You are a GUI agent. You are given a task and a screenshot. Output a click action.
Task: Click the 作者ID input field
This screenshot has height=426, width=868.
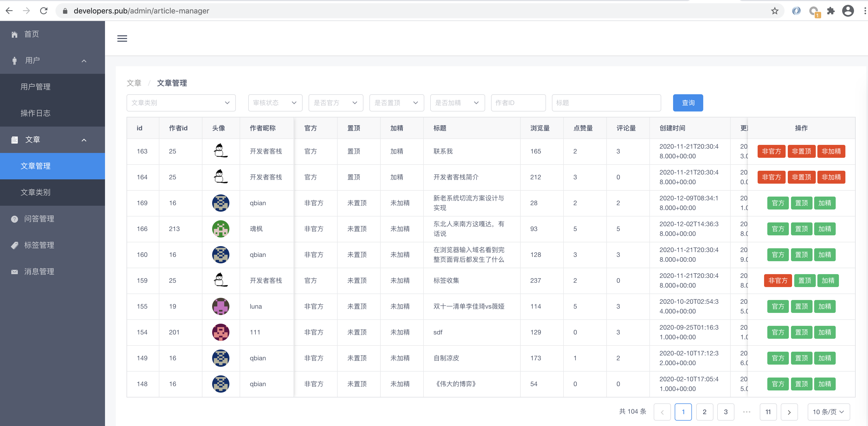tap(518, 103)
